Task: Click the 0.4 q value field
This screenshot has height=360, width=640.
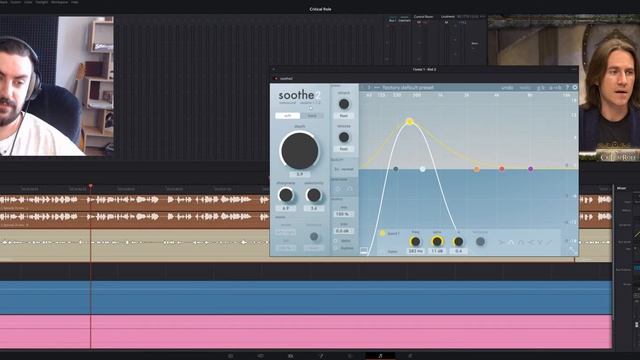Action: pos(458,251)
